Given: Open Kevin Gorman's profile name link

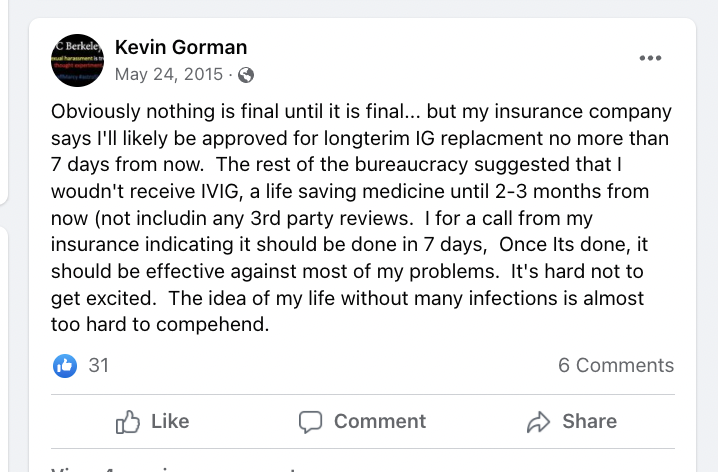Looking at the screenshot, I should [x=181, y=47].
